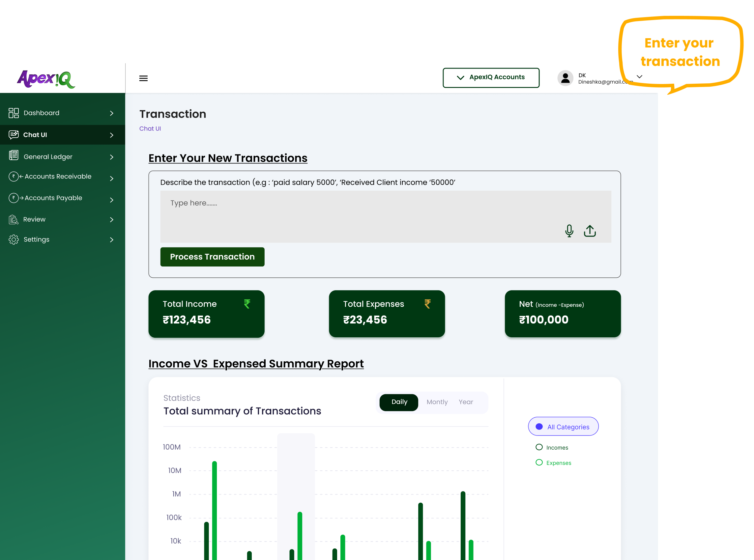Viewport: 754px width, 560px height.
Task: Open the Chat UI breadcrumb link
Action: 150,128
